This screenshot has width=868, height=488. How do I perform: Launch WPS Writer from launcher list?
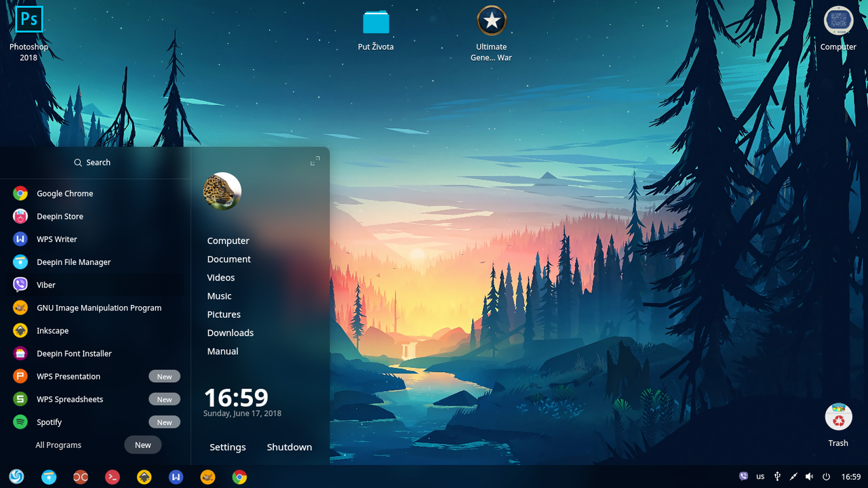(x=96, y=239)
